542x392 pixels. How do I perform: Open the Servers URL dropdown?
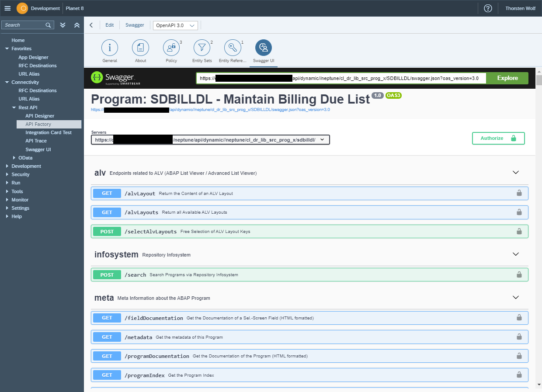pyautogui.click(x=210, y=139)
